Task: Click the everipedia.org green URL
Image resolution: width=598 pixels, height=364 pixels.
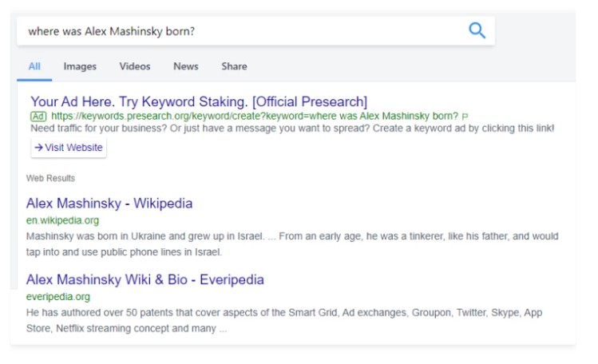Action: (57, 297)
